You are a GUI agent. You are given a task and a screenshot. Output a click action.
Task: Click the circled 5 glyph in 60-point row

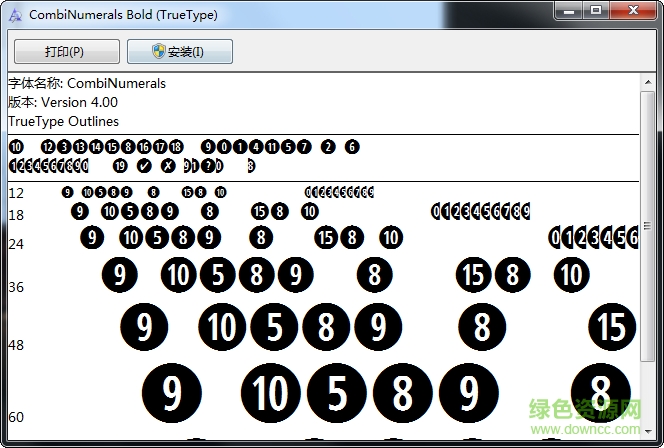[337, 393]
